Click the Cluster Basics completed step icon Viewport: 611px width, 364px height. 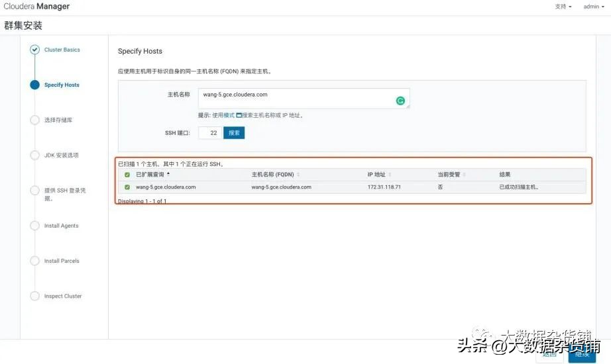[34, 50]
